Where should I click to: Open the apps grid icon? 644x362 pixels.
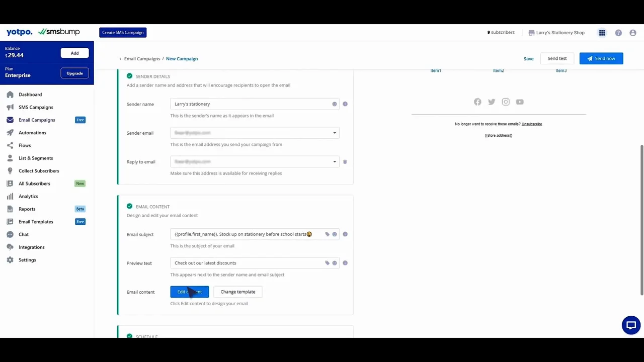coord(602,33)
